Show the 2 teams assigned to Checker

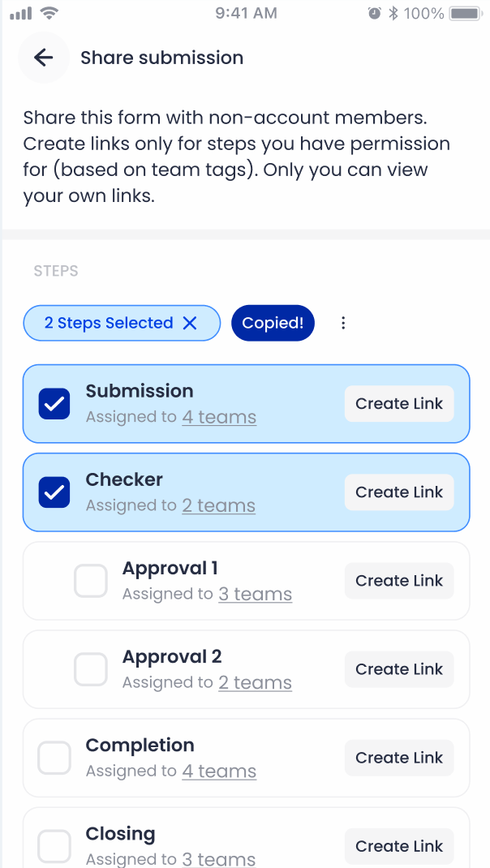(x=218, y=505)
